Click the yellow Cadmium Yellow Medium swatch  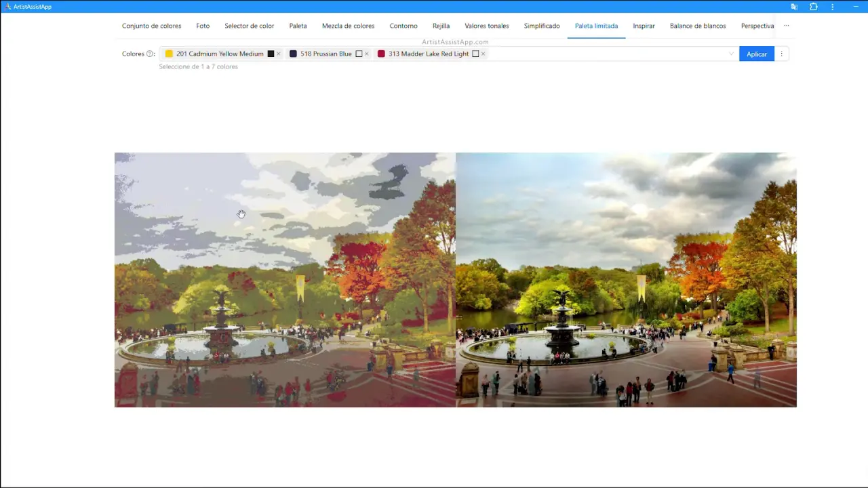click(x=169, y=54)
